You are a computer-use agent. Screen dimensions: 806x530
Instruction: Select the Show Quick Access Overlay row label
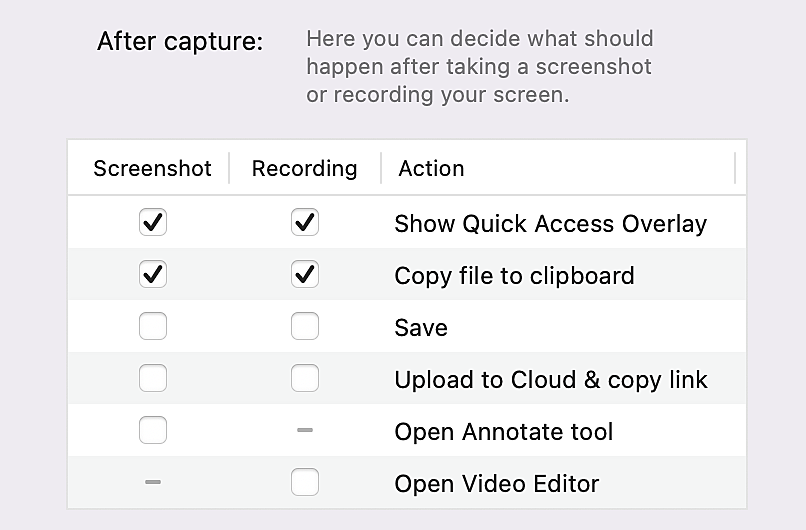coord(550,223)
